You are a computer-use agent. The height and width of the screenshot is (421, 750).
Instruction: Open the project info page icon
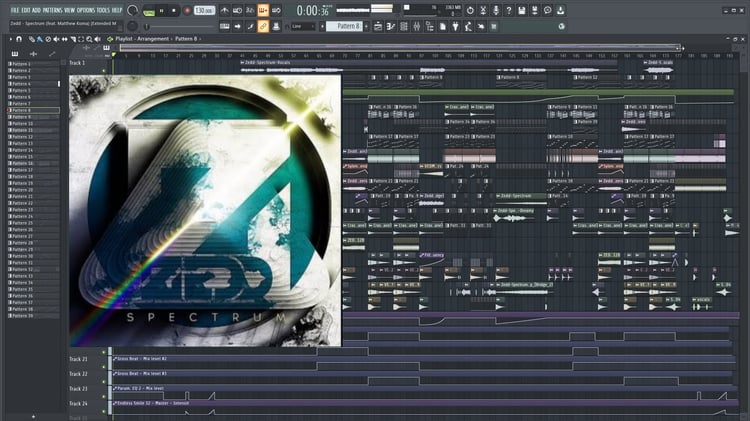[442, 26]
